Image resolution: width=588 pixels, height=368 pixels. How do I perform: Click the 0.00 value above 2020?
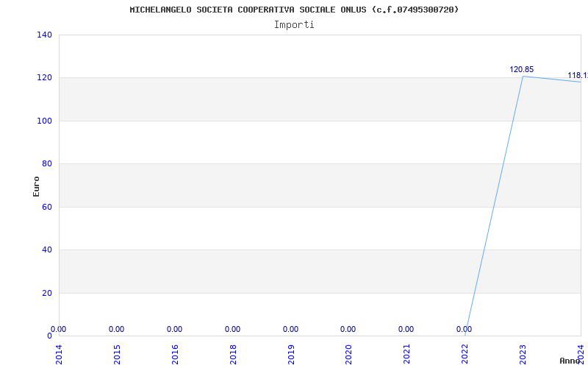[x=348, y=329]
